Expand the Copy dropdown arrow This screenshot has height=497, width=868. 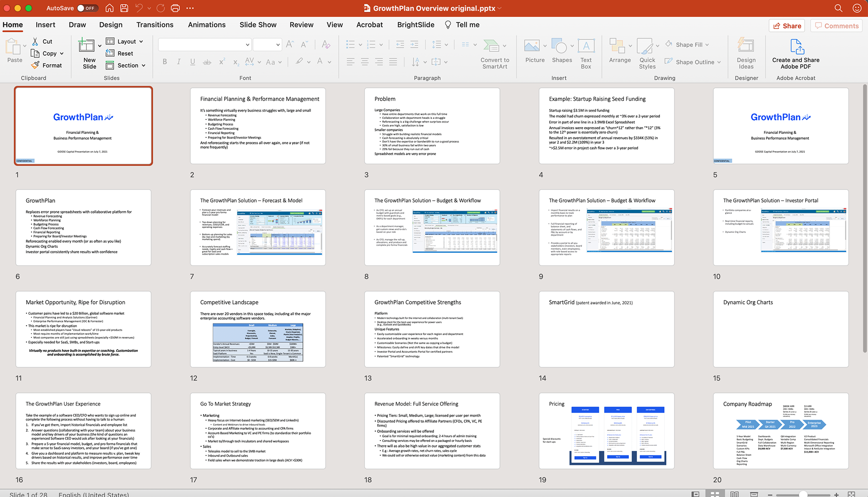point(62,53)
